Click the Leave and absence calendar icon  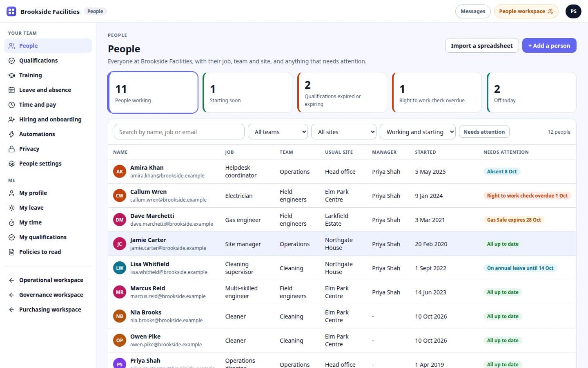pos(12,90)
